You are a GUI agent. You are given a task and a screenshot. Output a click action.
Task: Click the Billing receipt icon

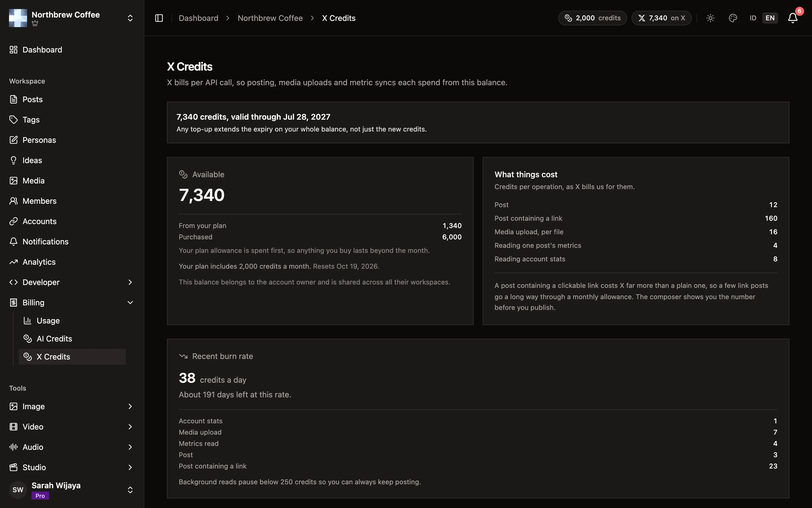[14, 303]
